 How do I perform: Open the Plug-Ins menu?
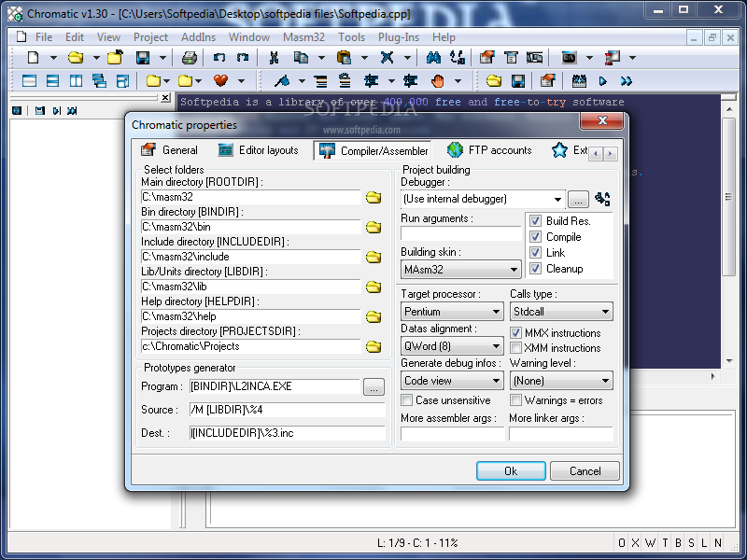pyautogui.click(x=399, y=37)
